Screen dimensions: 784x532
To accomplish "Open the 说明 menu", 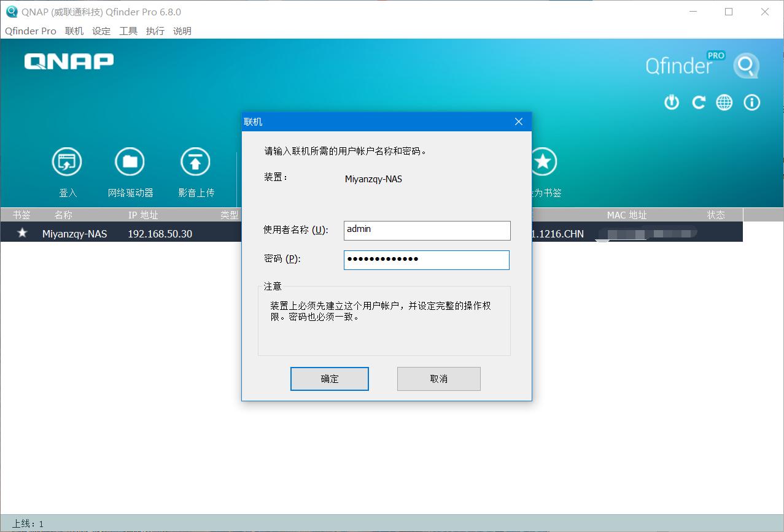I will tap(181, 31).
